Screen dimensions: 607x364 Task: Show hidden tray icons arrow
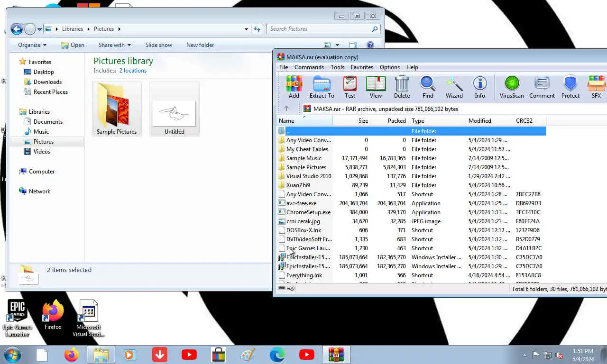(524, 355)
